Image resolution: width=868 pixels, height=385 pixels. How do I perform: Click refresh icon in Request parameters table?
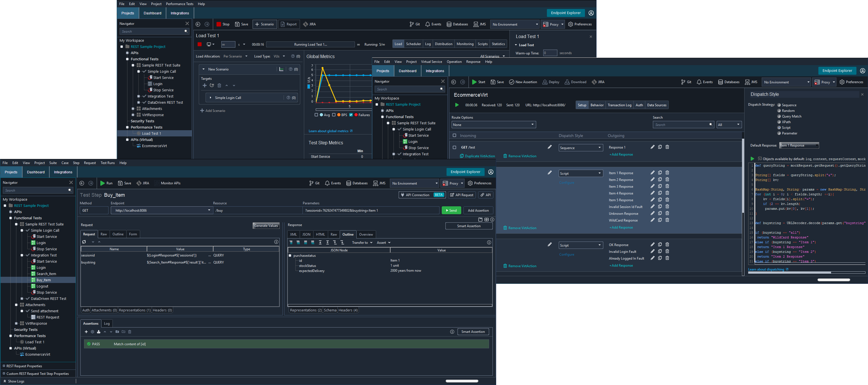point(84,242)
